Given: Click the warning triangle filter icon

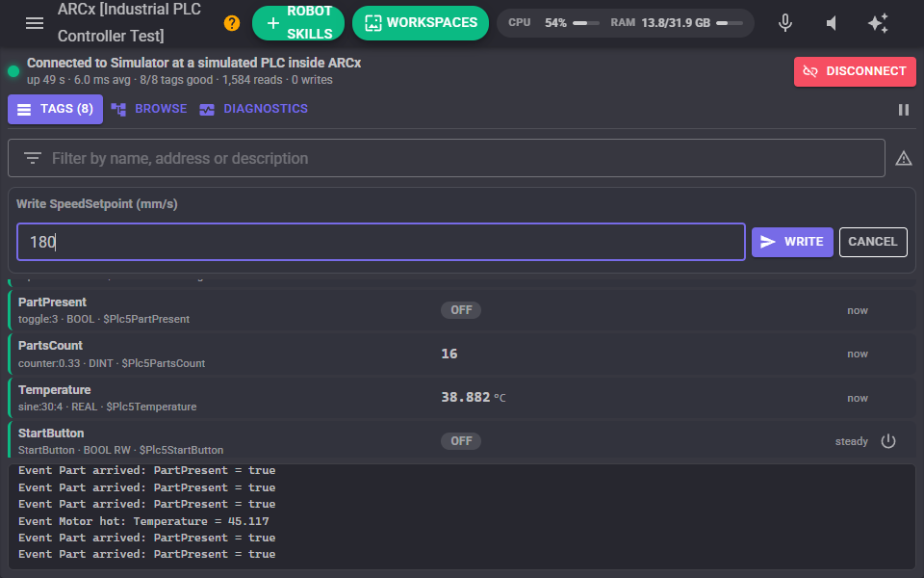Looking at the screenshot, I should 904,158.
